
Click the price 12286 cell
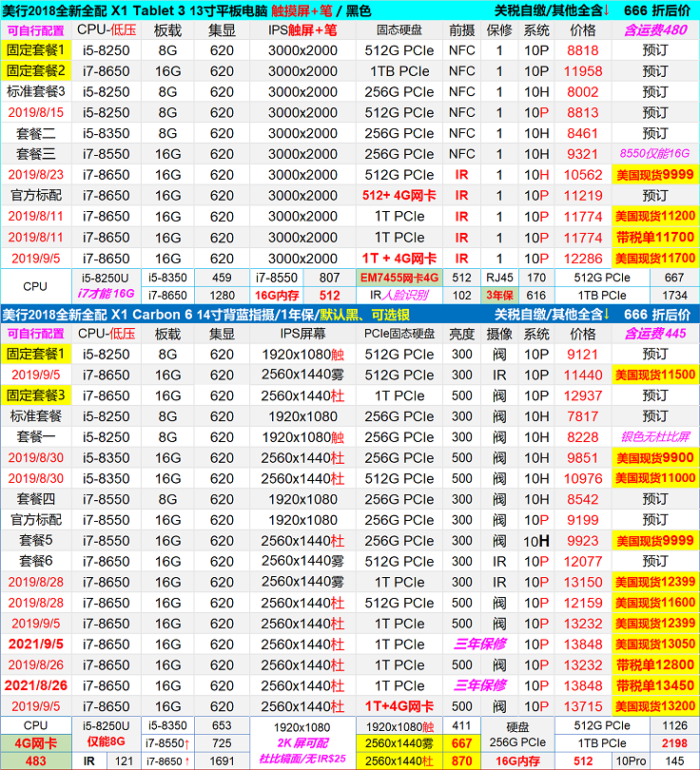coord(582,259)
